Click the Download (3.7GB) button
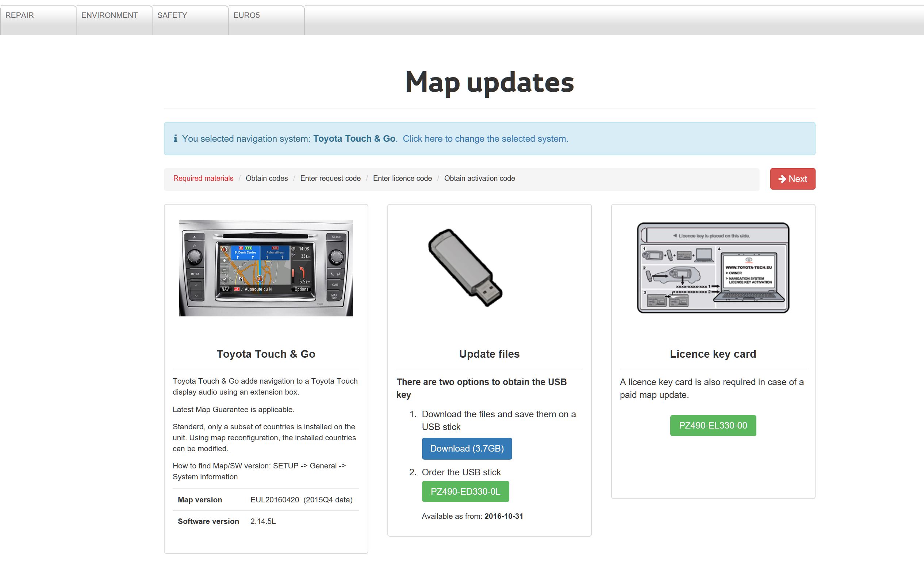The height and width of the screenshot is (578, 924). [x=467, y=449]
